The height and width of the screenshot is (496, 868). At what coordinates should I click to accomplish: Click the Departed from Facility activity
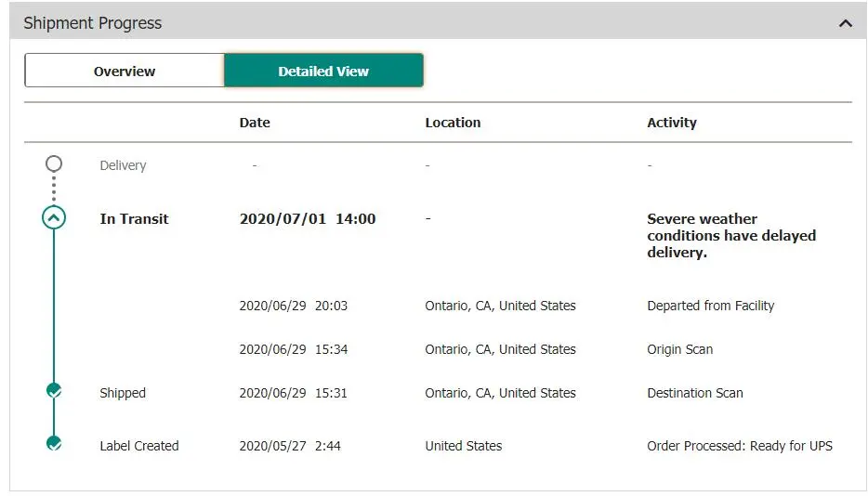710,306
